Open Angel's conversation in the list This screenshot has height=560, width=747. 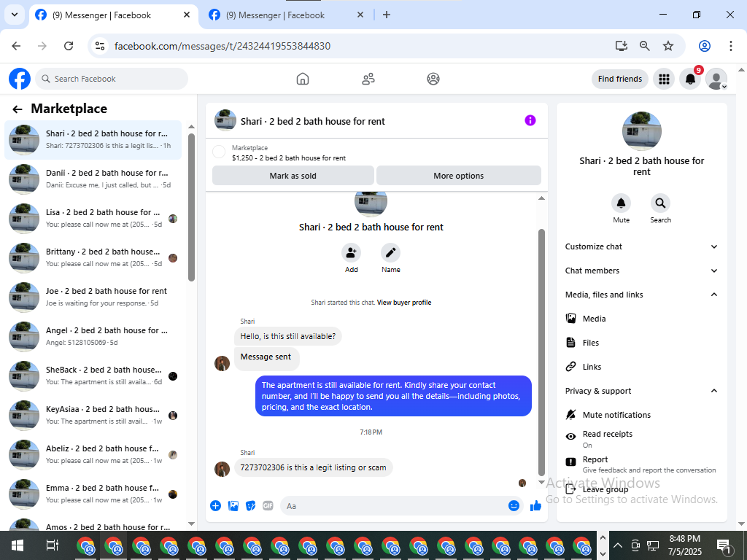click(93, 337)
